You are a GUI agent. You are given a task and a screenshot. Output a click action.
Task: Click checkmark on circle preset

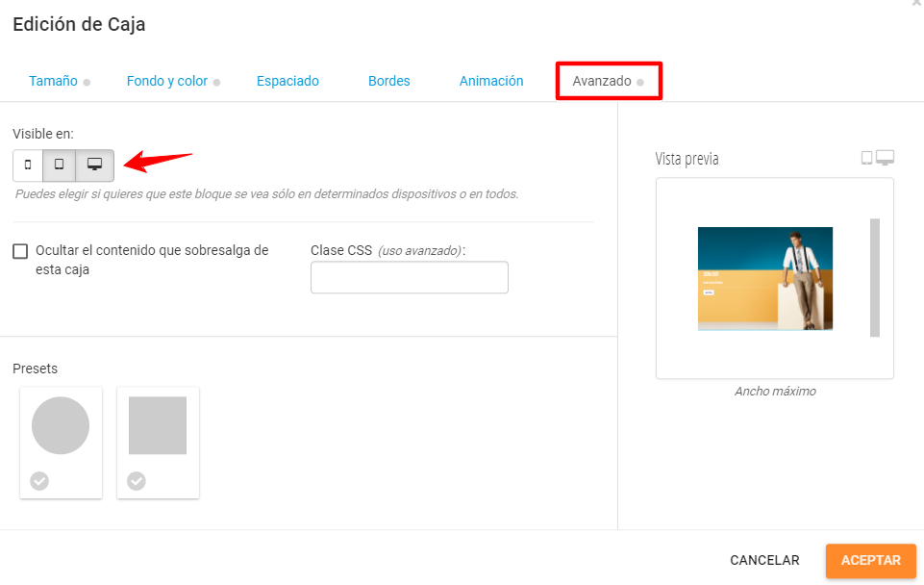[39, 481]
